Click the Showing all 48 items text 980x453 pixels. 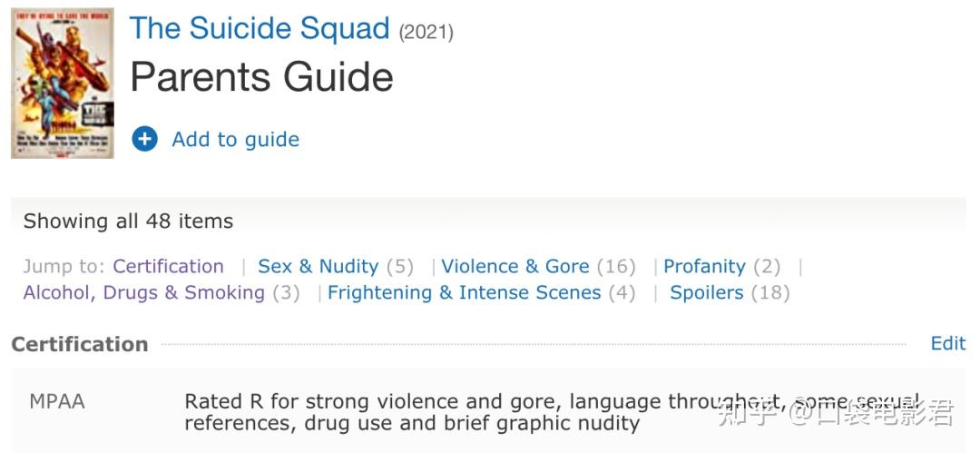(x=128, y=221)
